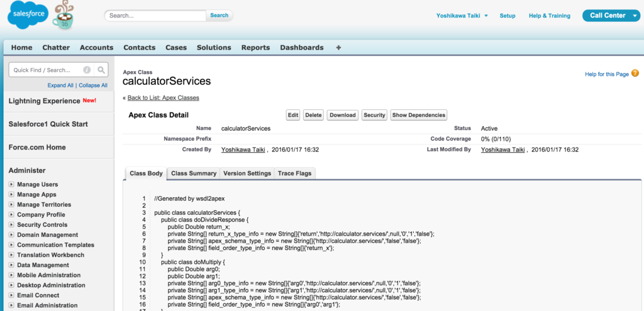The image size is (644, 311).
Task: Go to the Accounts tab
Action: [x=96, y=48]
